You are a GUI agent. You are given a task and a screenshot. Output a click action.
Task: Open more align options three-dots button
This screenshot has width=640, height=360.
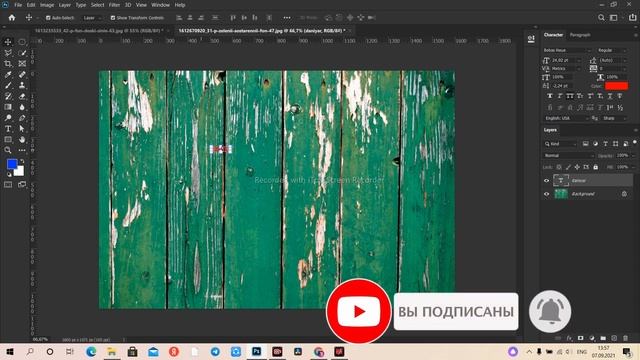[x=287, y=18]
